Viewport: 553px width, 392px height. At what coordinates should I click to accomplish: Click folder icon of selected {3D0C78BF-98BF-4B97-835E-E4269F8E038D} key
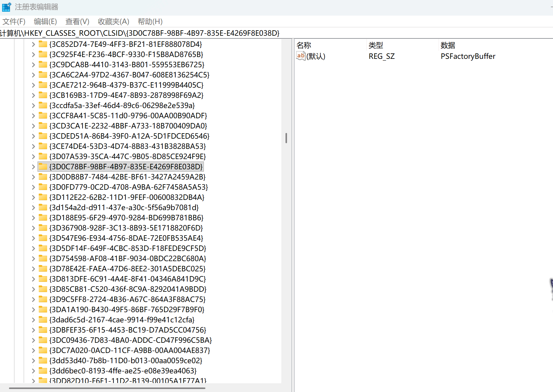(43, 167)
